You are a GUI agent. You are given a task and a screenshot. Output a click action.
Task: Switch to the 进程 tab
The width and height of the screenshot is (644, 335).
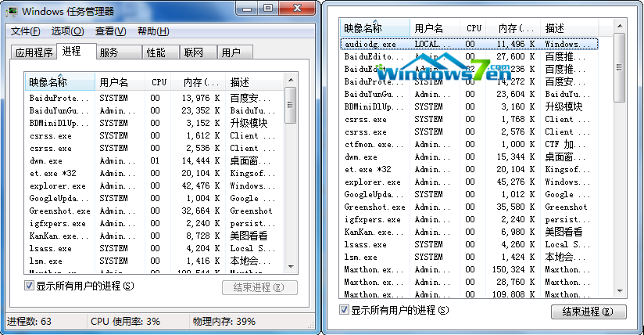click(77, 52)
